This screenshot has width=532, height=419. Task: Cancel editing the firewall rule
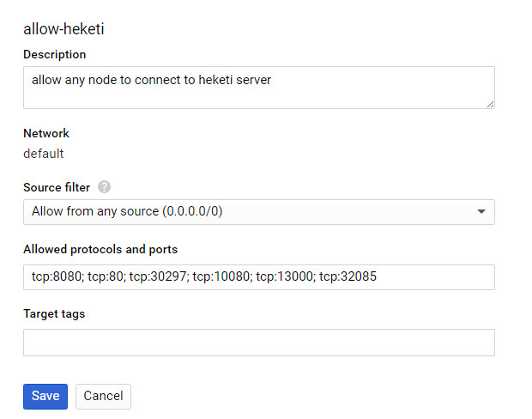103,396
